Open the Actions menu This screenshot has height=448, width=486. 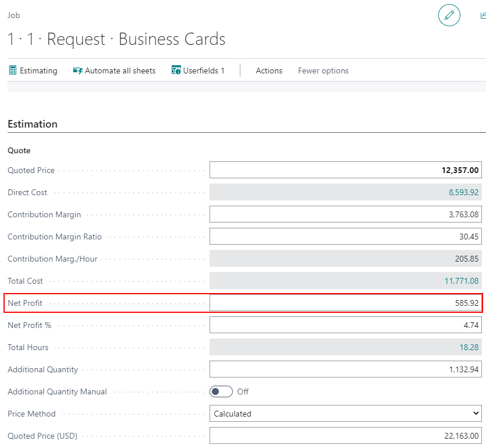pos(269,70)
